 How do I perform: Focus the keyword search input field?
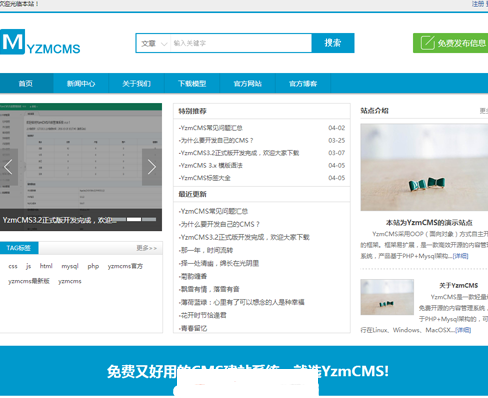[x=241, y=43]
